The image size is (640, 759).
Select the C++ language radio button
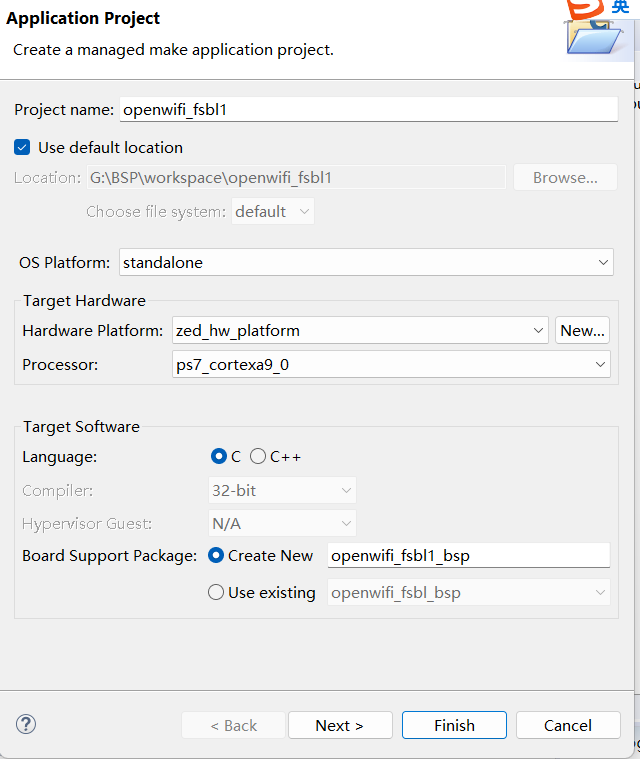(258, 456)
